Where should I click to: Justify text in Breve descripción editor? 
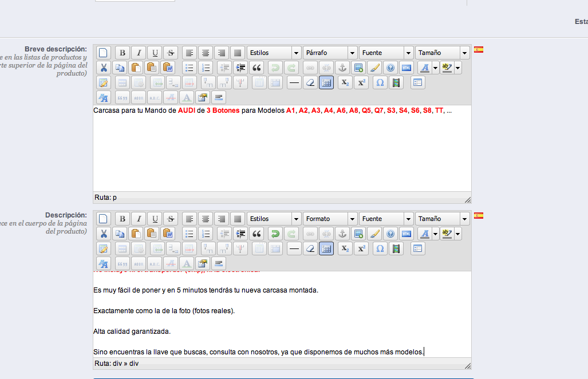pyautogui.click(x=238, y=53)
